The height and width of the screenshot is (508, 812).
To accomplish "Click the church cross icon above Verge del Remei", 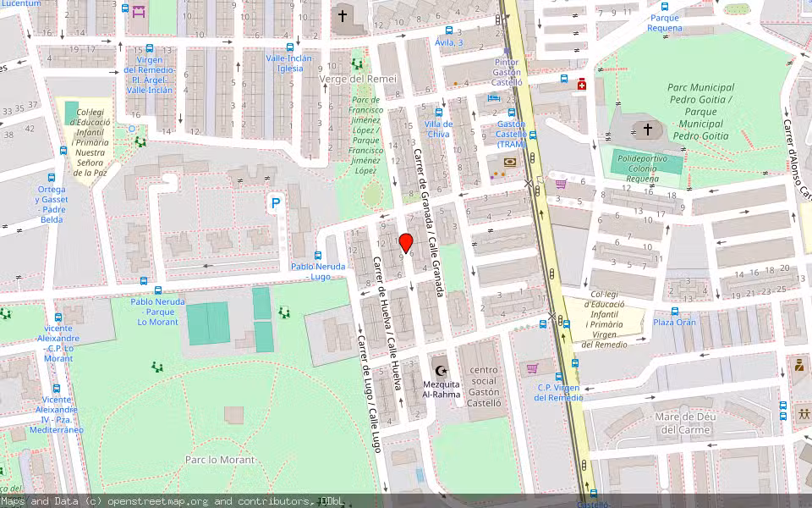I will (343, 16).
